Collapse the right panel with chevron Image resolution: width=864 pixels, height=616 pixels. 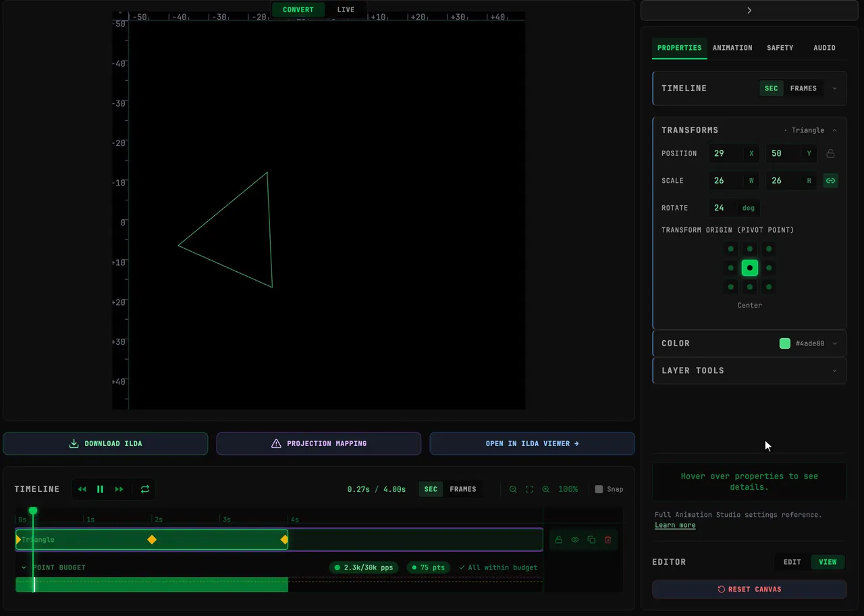tap(749, 10)
